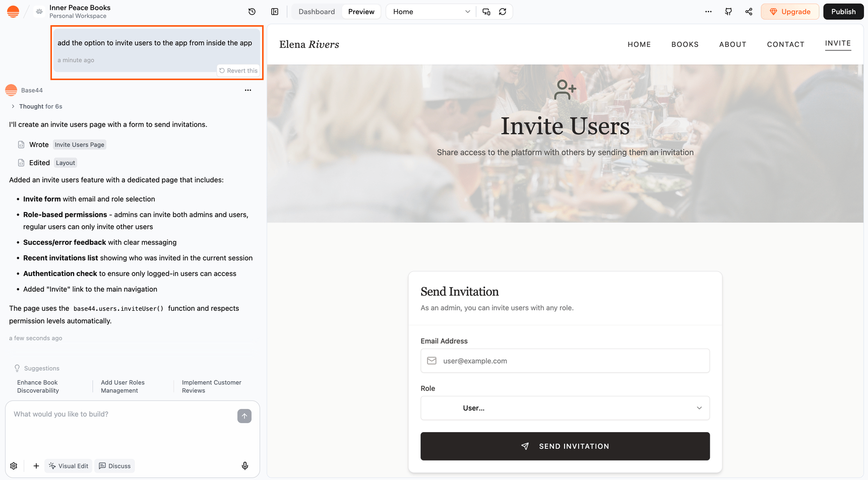Open the version history clock icon
Screen dimensions: 868x480
point(252,12)
